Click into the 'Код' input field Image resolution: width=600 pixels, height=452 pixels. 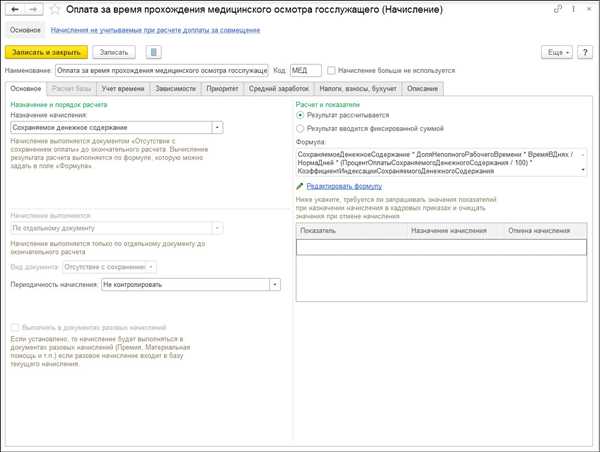click(x=305, y=71)
